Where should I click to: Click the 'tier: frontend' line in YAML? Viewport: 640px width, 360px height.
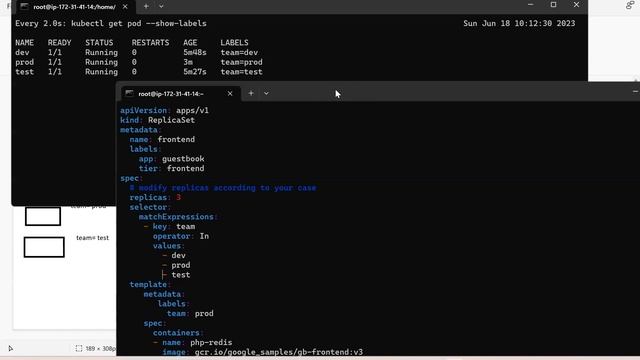171,169
